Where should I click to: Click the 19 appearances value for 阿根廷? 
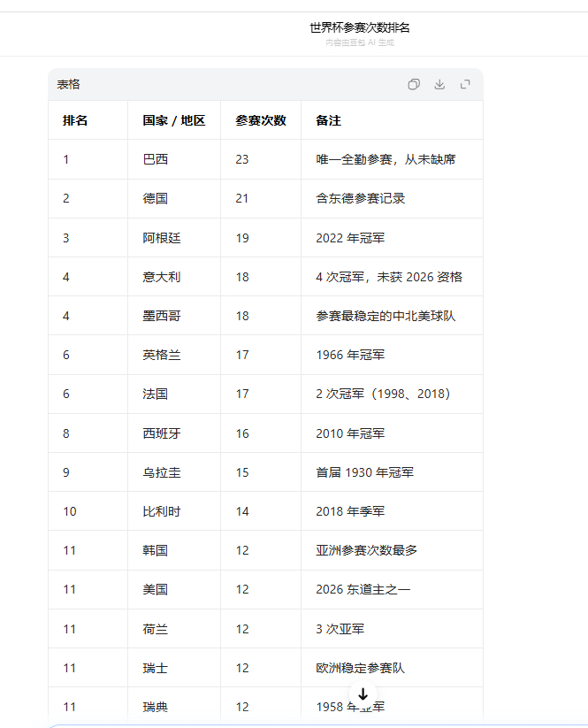click(x=242, y=238)
